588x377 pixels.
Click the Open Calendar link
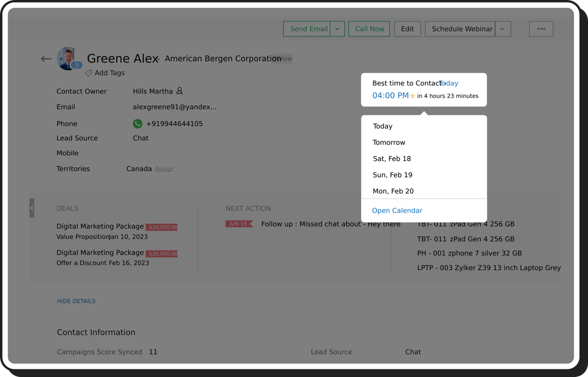(x=397, y=211)
